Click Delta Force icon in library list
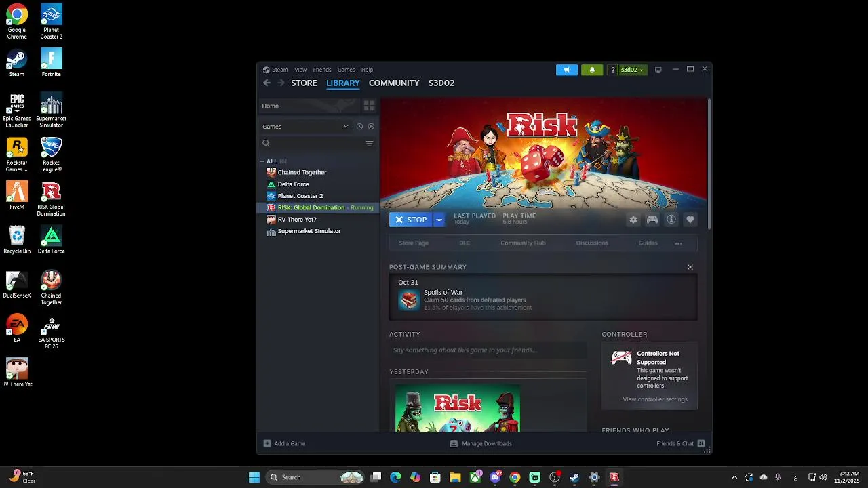 click(x=271, y=184)
